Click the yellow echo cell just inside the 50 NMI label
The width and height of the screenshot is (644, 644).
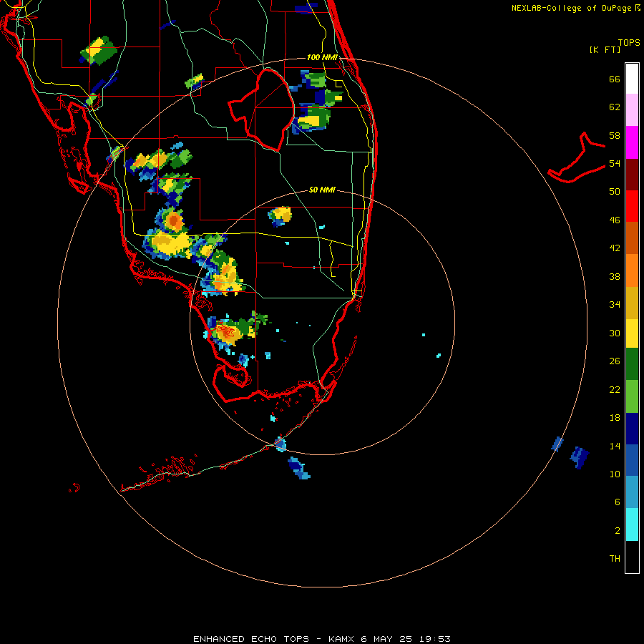tap(280, 216)
